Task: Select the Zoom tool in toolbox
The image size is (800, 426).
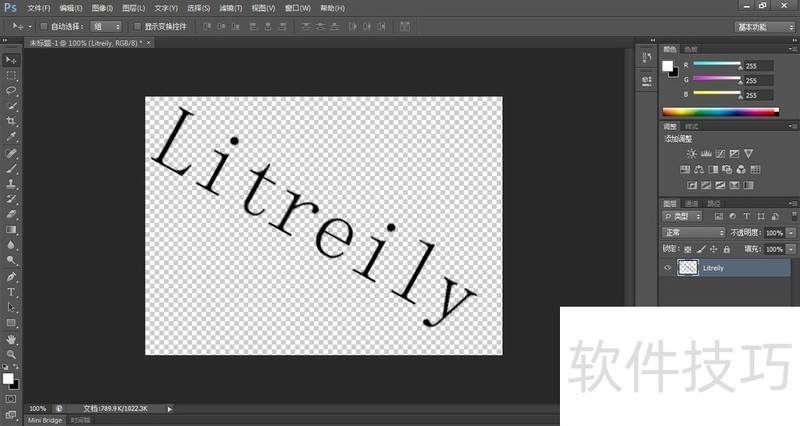Action: 11,354
